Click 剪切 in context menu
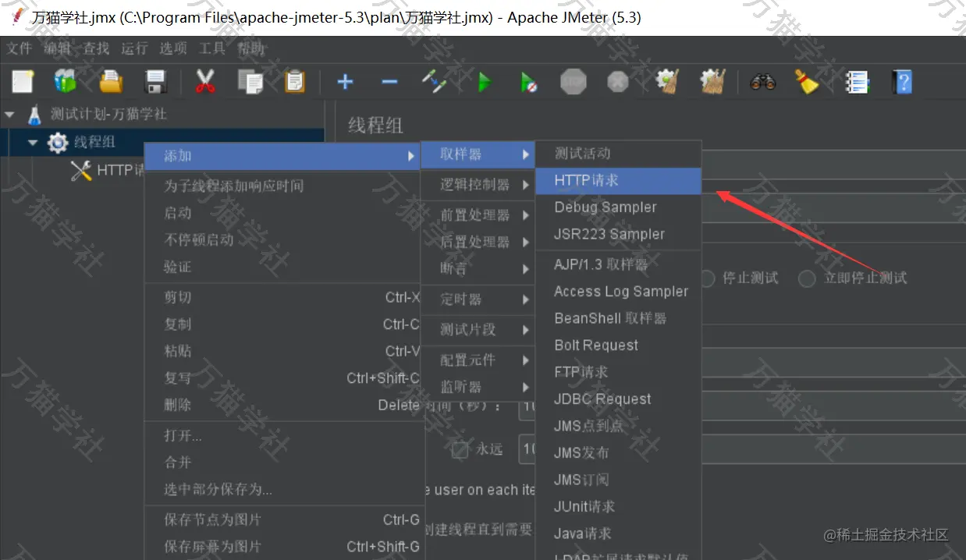 [282, 297]
